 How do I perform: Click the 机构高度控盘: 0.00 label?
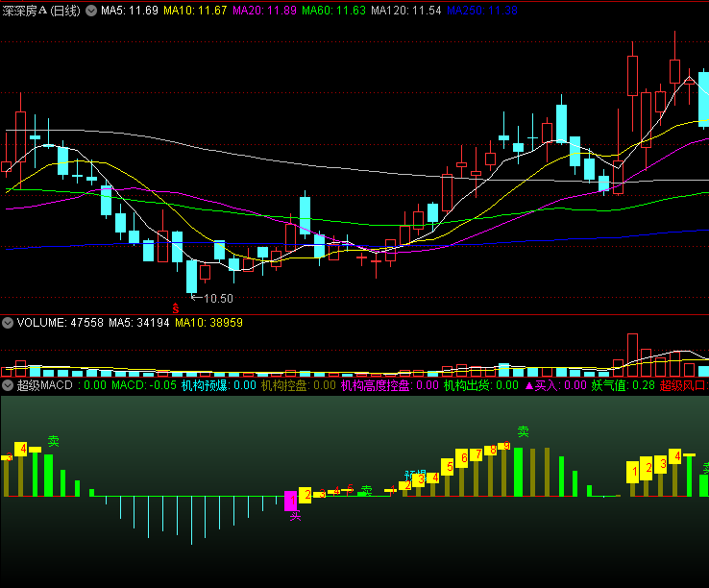(390, 385)
